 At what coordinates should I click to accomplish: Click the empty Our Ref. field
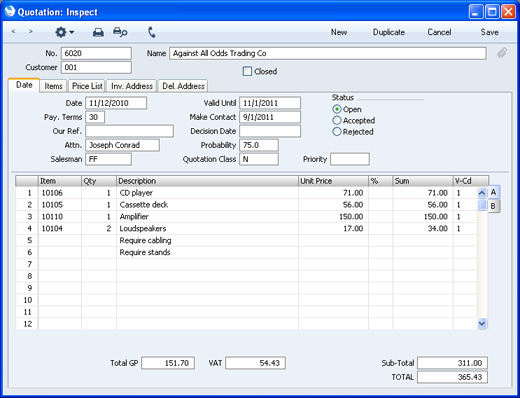(x=130, y=131)
